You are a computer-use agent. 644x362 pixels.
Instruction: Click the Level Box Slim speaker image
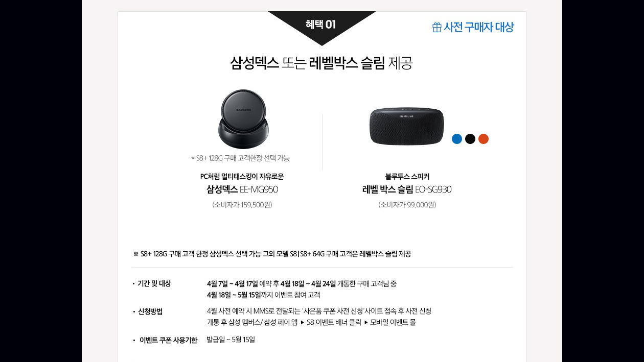[x=407, y=126]
